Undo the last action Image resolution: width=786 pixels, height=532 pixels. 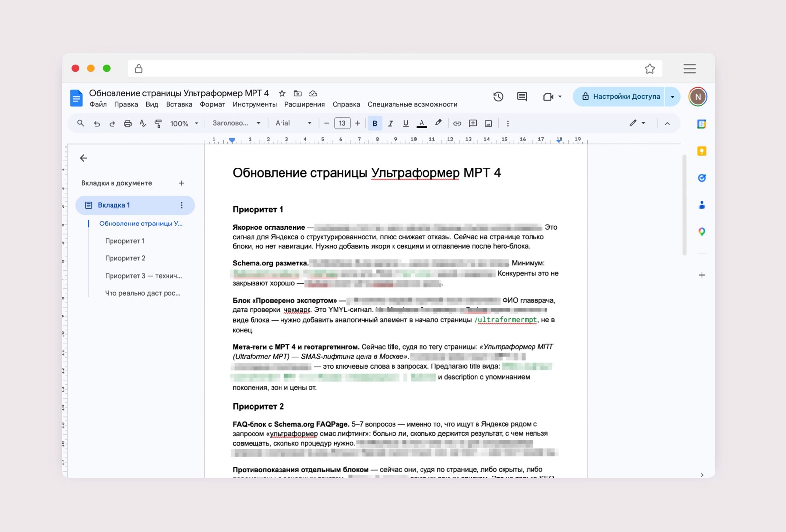97,124
